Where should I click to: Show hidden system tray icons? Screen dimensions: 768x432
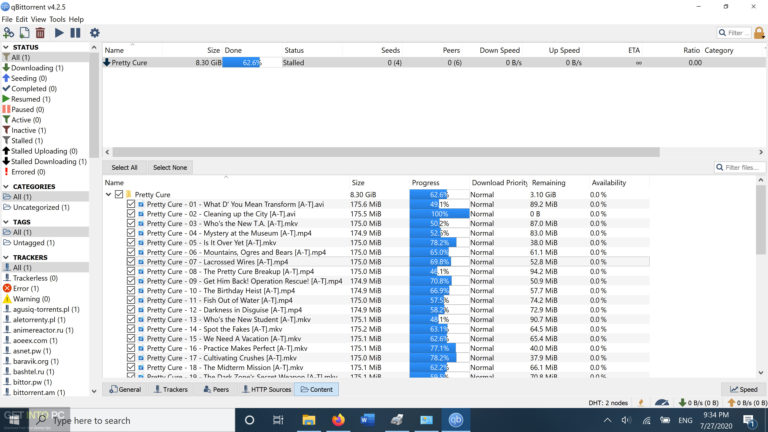point(607,420)
